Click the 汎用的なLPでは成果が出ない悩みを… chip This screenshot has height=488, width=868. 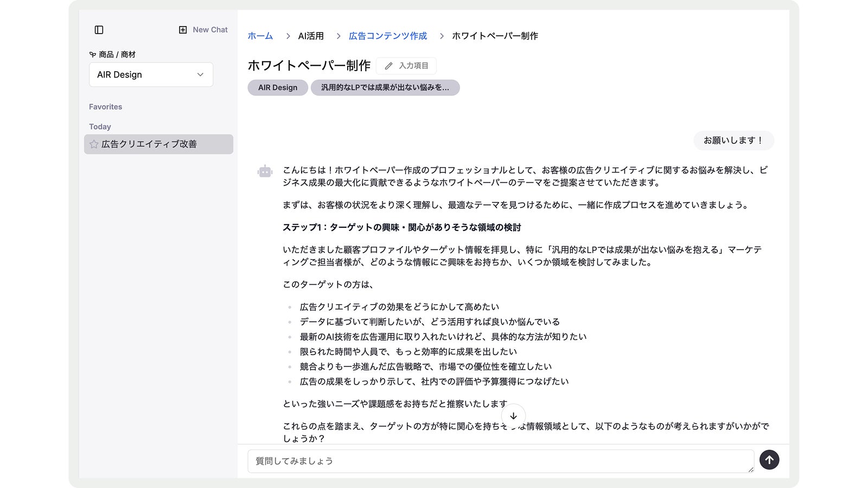[385, 88]
